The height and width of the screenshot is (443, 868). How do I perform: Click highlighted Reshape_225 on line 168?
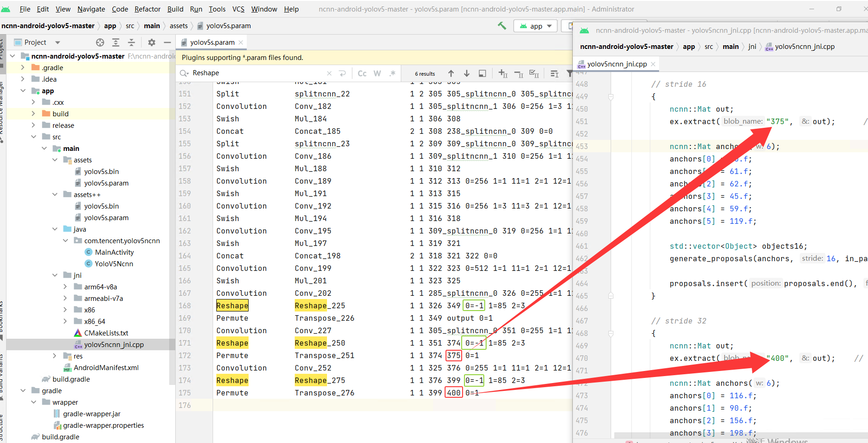[320, 305]
